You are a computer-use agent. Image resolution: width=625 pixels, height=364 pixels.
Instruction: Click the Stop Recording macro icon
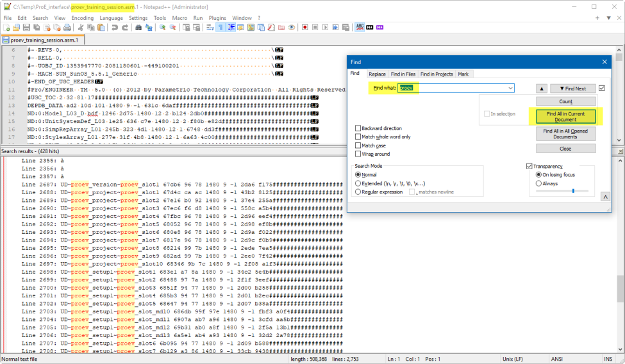[315, 28]
